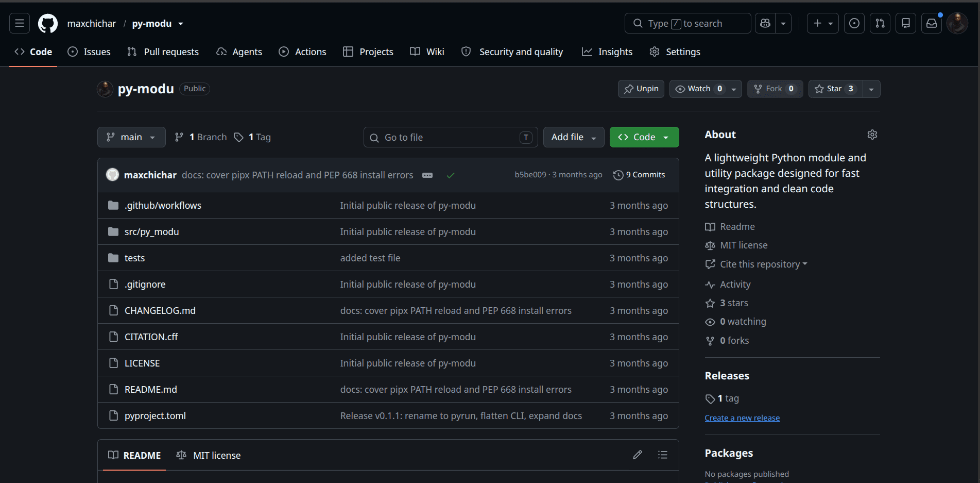Click Create a new release link

point(742,418)
